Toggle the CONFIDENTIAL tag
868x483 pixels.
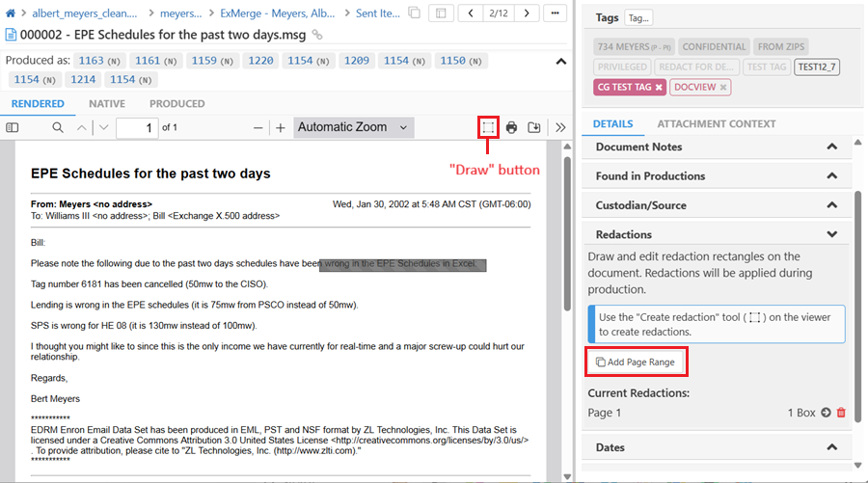click(714, 47)
